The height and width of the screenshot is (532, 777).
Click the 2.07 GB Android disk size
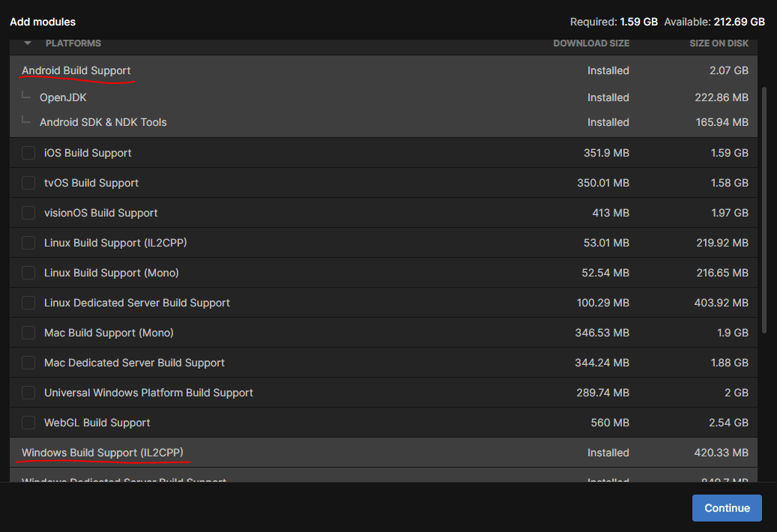coord(729,70)
